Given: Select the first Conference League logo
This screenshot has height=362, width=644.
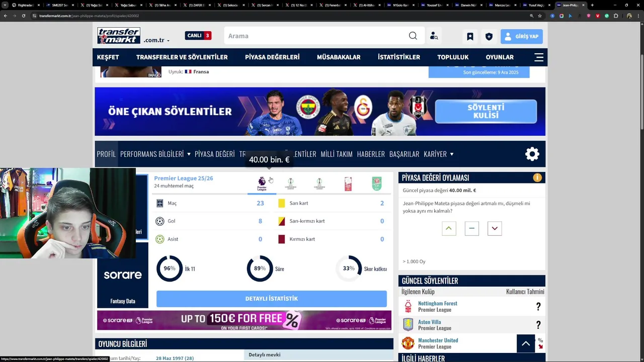Looking at the screenshot, I should pos(290,184).
